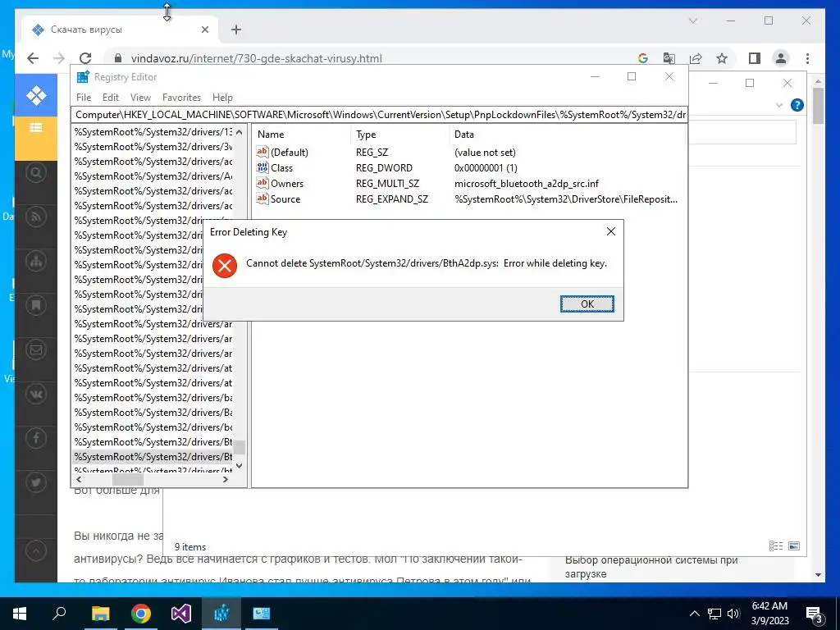
Task: Select the tree key ending in drivers/bc
Action: [153, 427]
